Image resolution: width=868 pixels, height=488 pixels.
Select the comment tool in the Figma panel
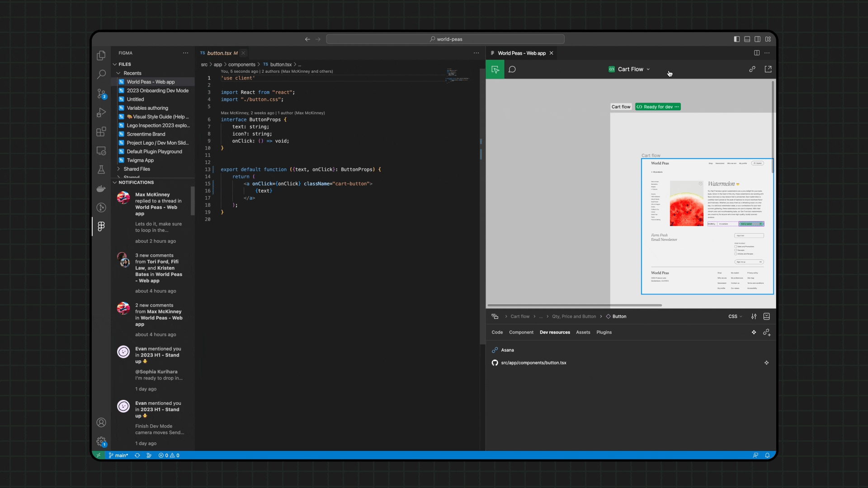pyautogui.click(x=512, y=69)
